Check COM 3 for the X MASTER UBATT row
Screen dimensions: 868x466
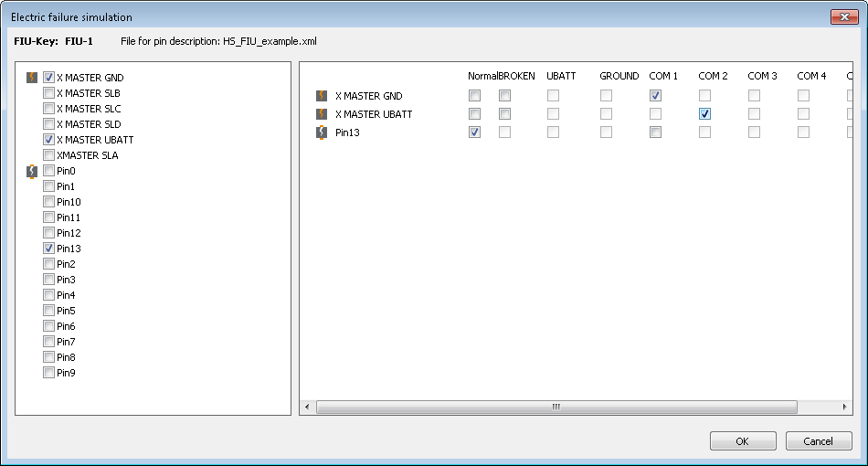(x=754, y=114)
